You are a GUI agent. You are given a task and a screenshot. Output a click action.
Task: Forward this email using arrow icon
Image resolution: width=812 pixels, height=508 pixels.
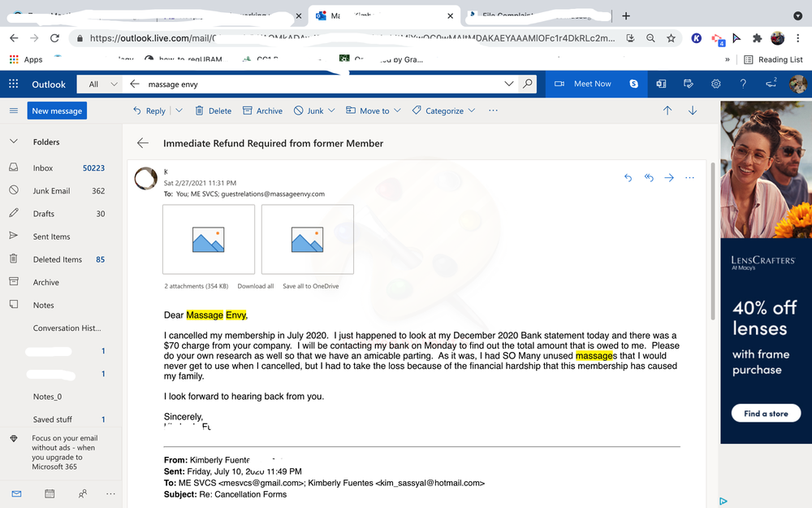click(669, 177)
